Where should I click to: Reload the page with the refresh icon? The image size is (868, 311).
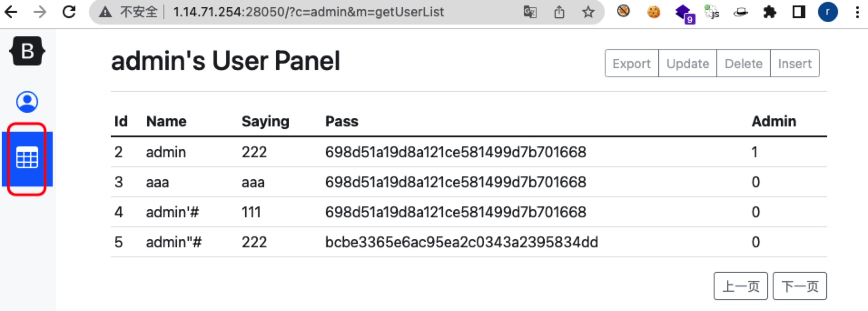(69, 12)
